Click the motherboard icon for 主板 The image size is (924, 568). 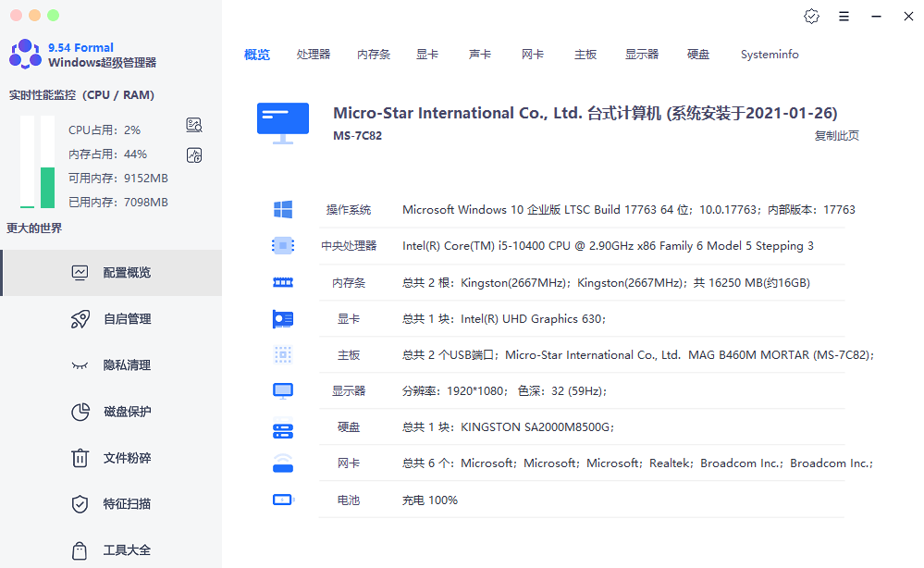(x=283, y=354)
